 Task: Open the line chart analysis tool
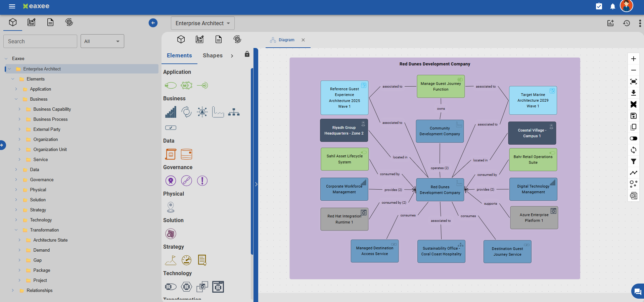point(634,173)
